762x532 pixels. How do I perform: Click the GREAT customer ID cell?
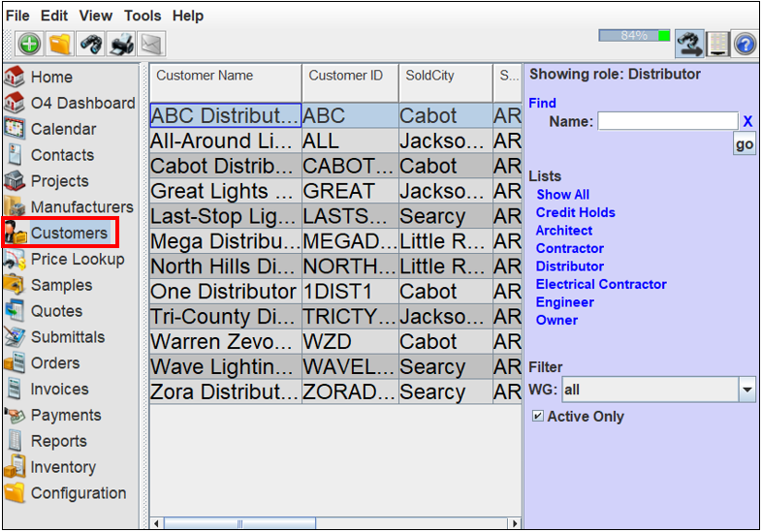click(x=350, y=191)
